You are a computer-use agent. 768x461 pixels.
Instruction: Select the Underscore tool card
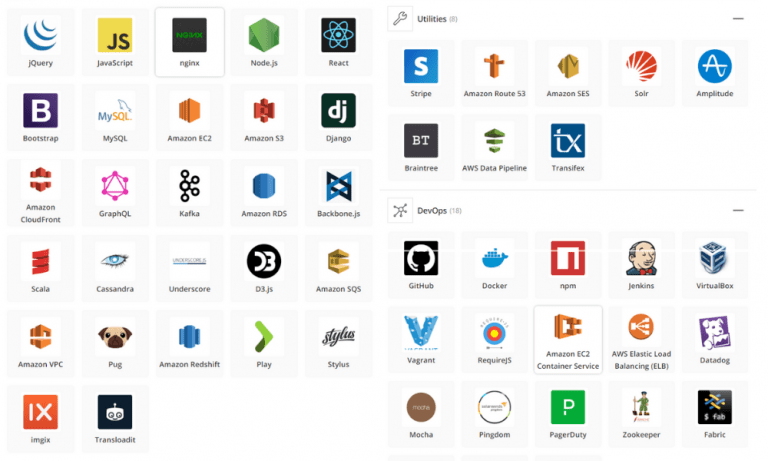click(190, 268)
